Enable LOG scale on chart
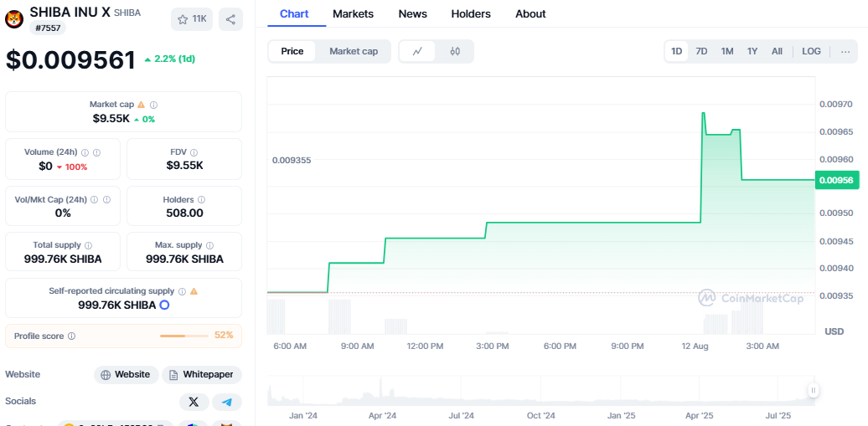 click(811, 51)
